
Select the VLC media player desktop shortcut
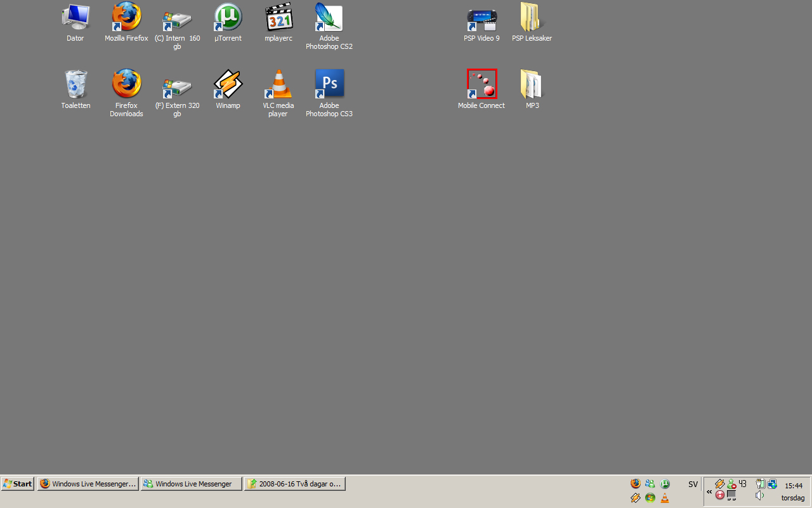click(278, 94)
